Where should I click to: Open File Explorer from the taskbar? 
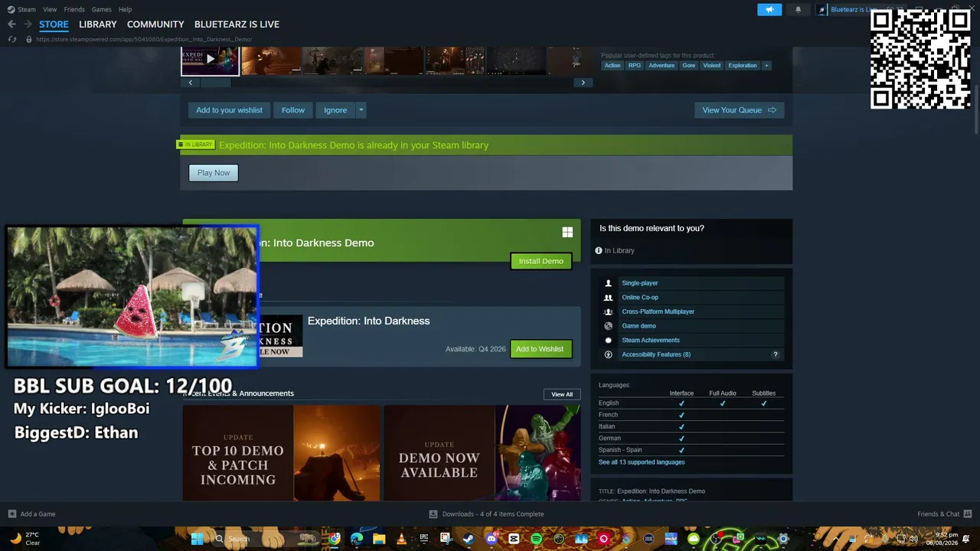pos(379,540)
